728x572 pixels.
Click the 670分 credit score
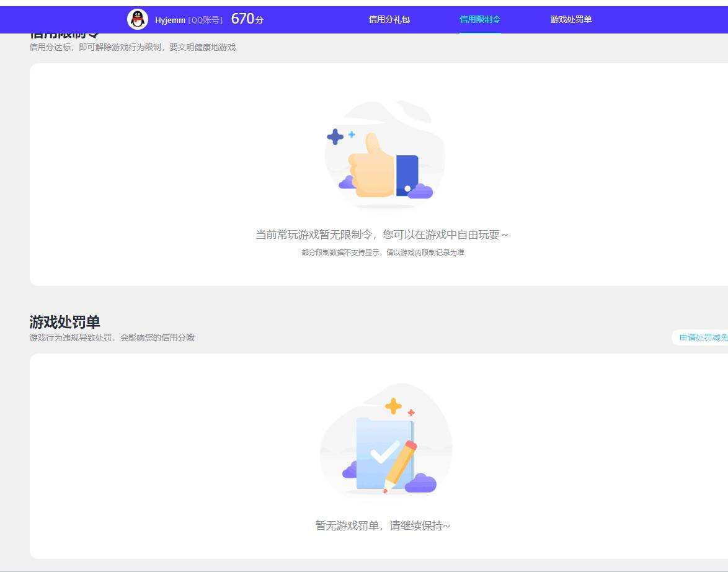[247, 19]
